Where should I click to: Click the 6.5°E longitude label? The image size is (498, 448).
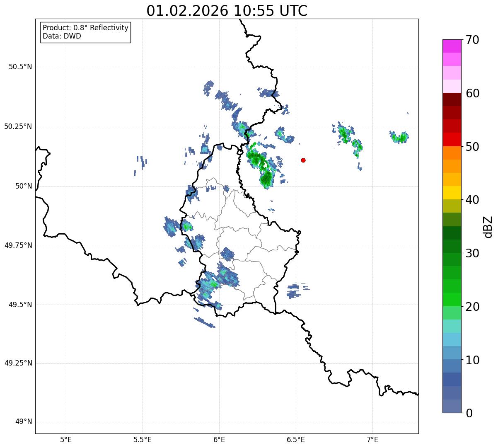coord(296,440)
